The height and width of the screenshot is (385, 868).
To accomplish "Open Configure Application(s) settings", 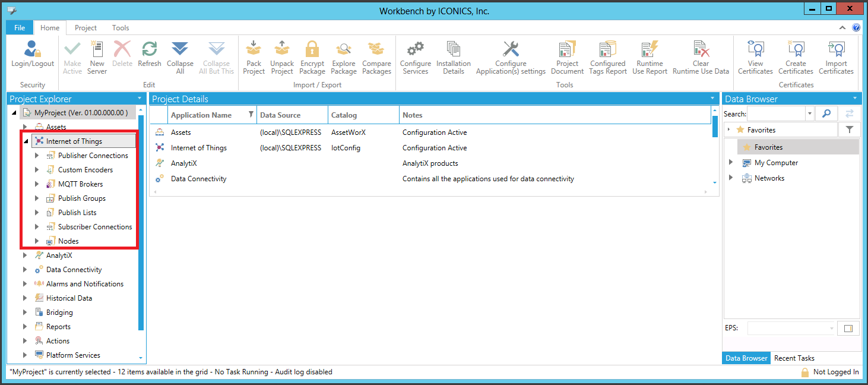I will [x=511, y=58].
